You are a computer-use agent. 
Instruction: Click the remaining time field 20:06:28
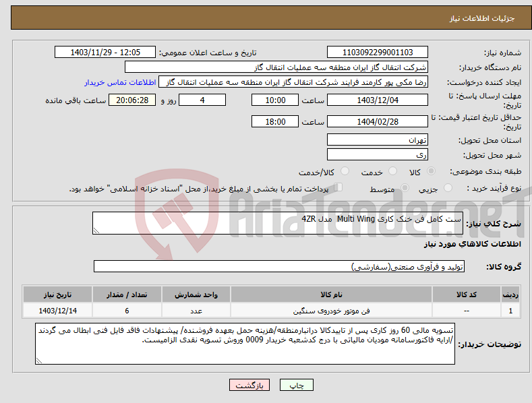click(x=132, y=100)
